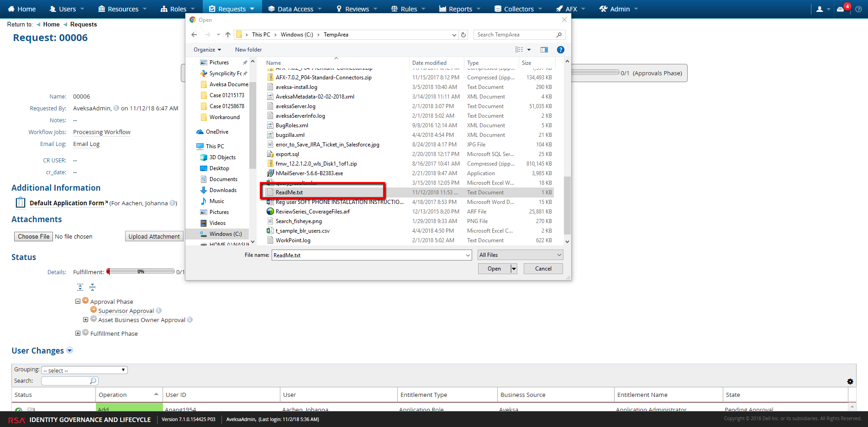This screenshot has height=427, width=868.
Task: Toggle the preview pane in the Open dialog
Action: (544, 49)
